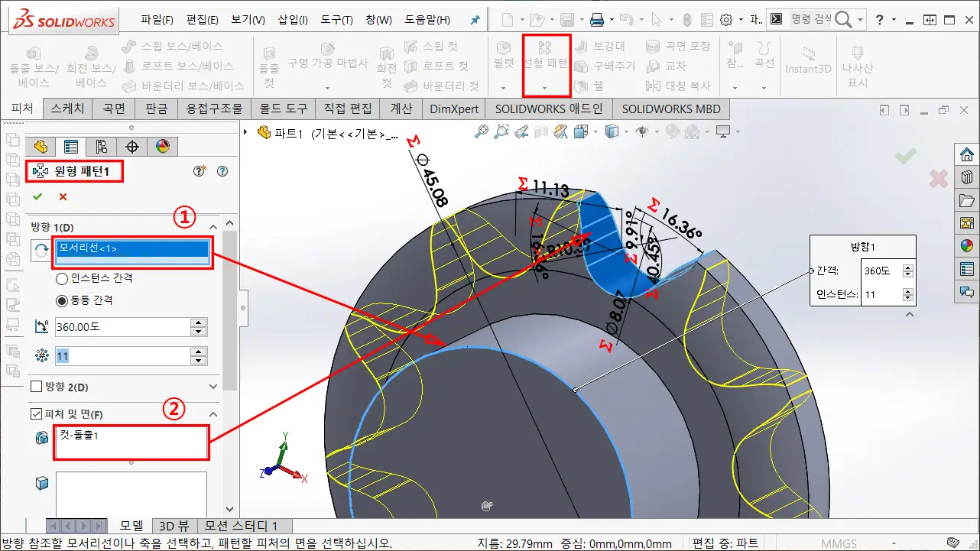This screenshot has height=551, width=980.
Task: Click the instance count field showing 11
Action: (x=122, y=356)
